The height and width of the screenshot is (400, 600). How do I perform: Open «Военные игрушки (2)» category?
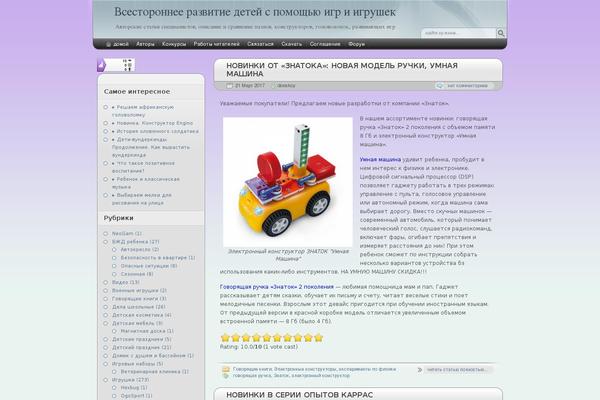(139, 291)
